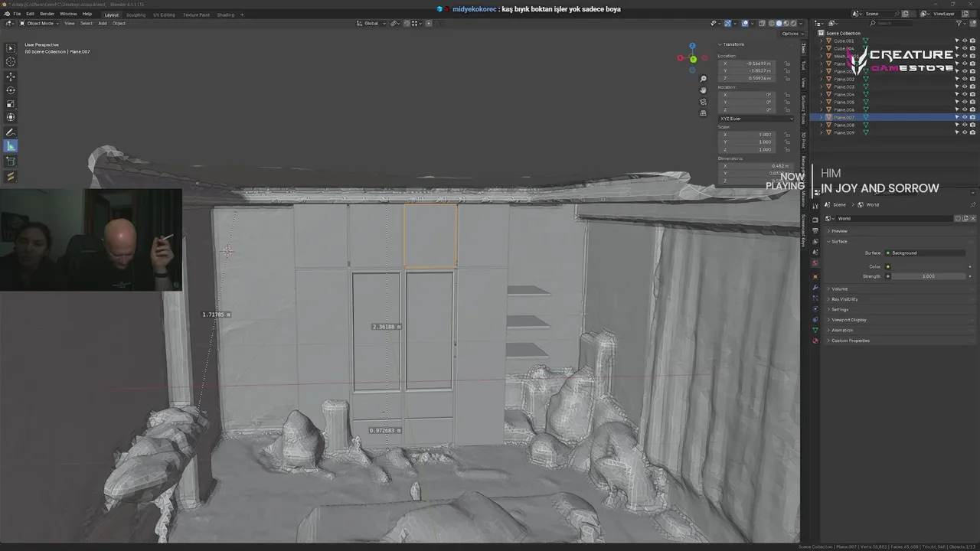Open the Object Mode dropdown
Screen dimensions: 980x551
pyautogui.click(x=39, y=23)
